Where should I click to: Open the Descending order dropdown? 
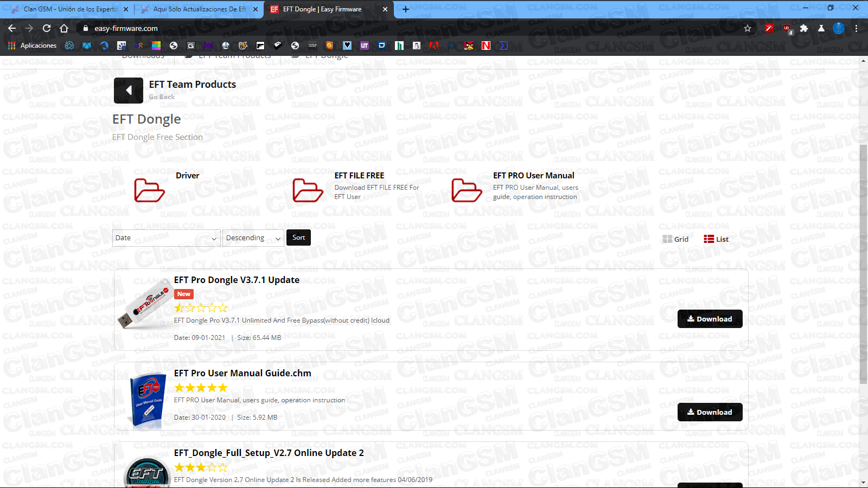[253, 238]
